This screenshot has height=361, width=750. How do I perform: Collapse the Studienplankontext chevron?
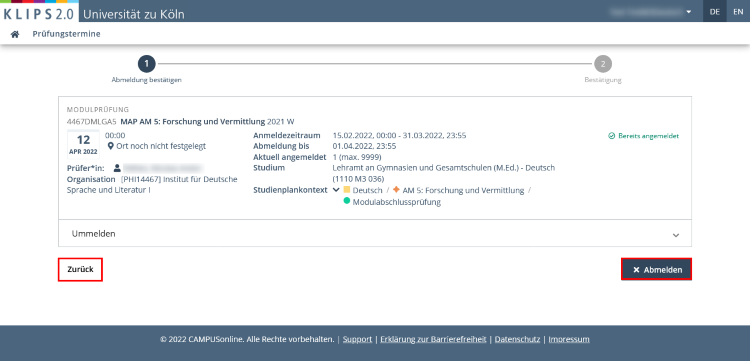[x=336, y=190]
